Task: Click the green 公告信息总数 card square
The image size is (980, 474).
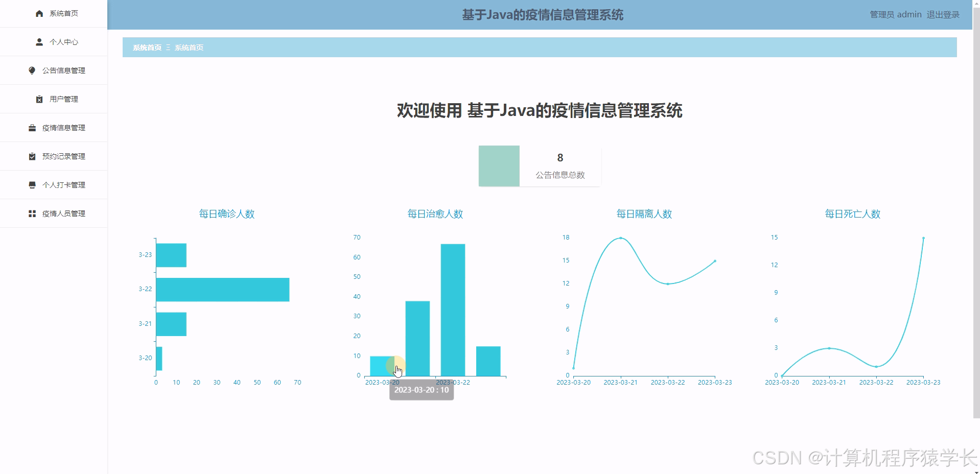Action: [x=499, y=166]
